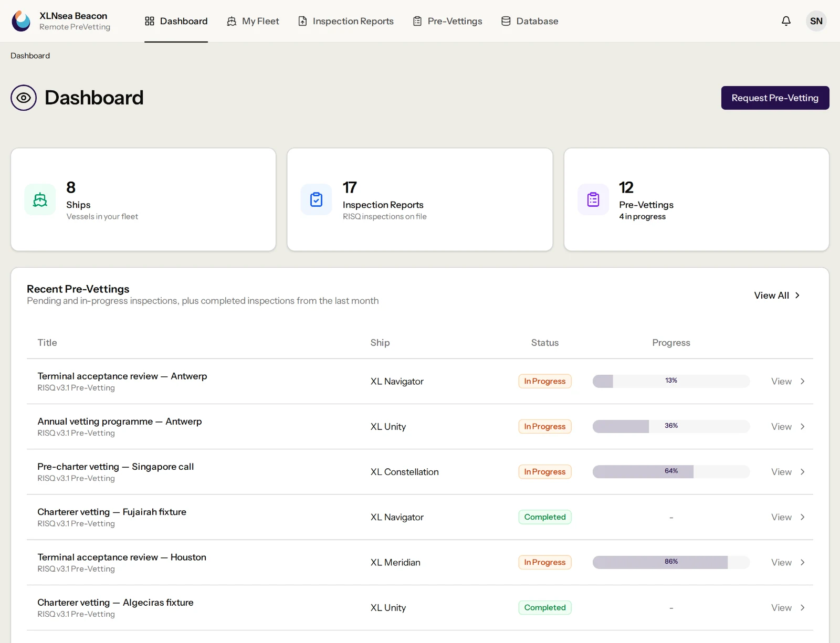The width and height of the screenshot is (840, 643).
Task: Open the 12 Pre-Vettings summary card
Action: (x=697, y=199)
